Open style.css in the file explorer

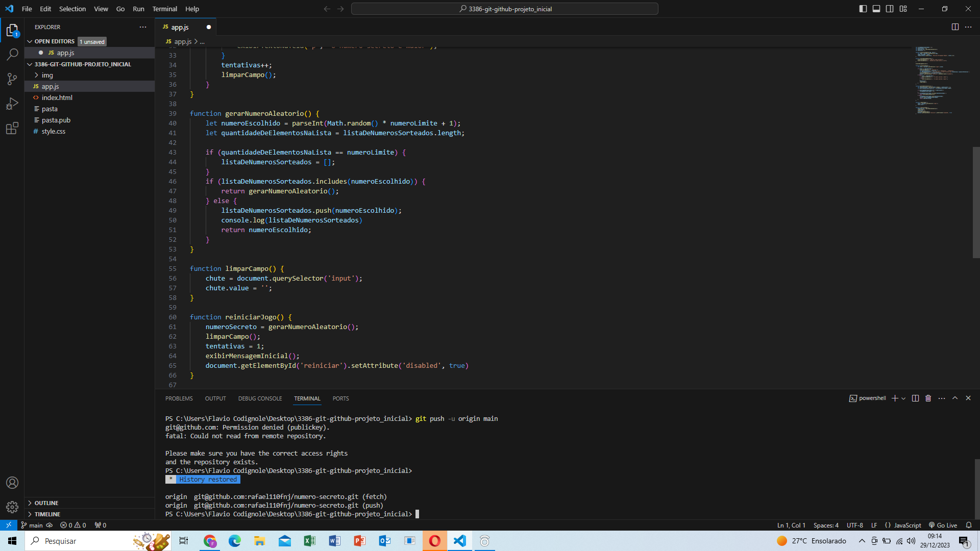pyautogui.click(x=89, y=131)
